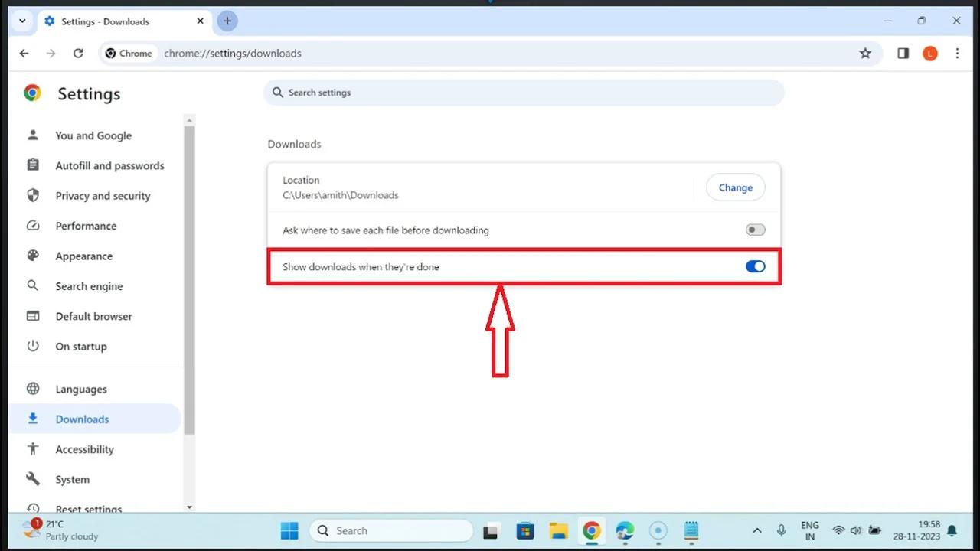Turn off Show downloads when they're done
Viewport: 980px width, 551px height.
click(x=755, y=266)
